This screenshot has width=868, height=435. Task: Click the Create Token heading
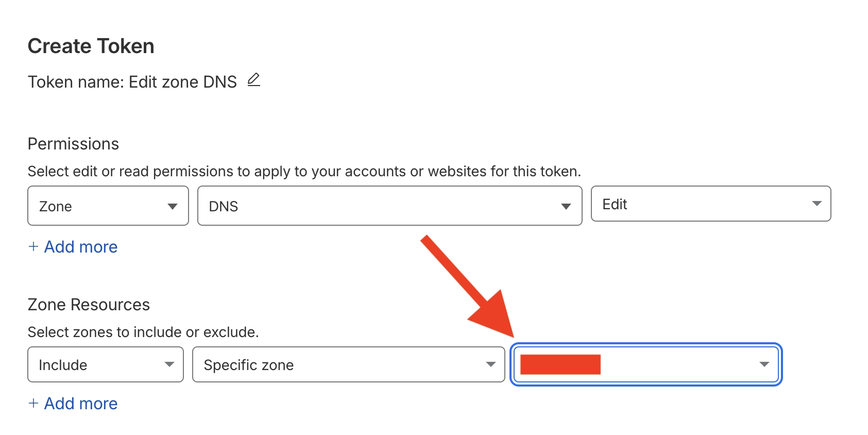coord(91,46)
